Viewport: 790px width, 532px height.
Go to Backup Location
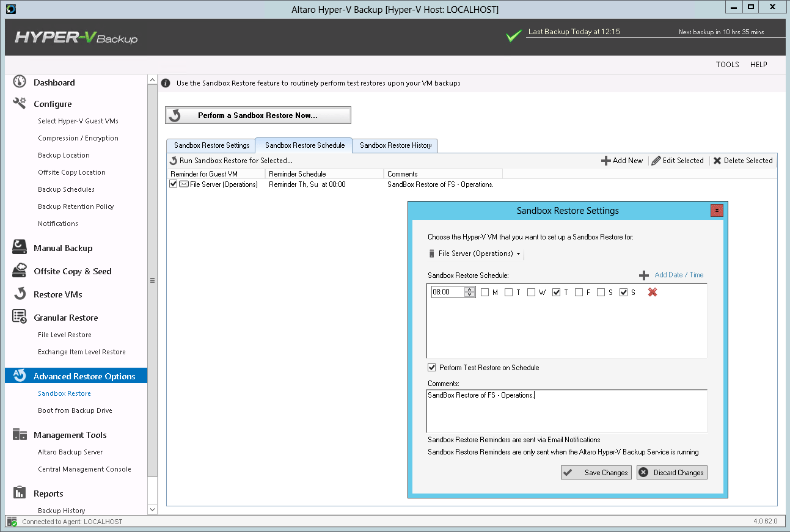(x=64, y=155)
